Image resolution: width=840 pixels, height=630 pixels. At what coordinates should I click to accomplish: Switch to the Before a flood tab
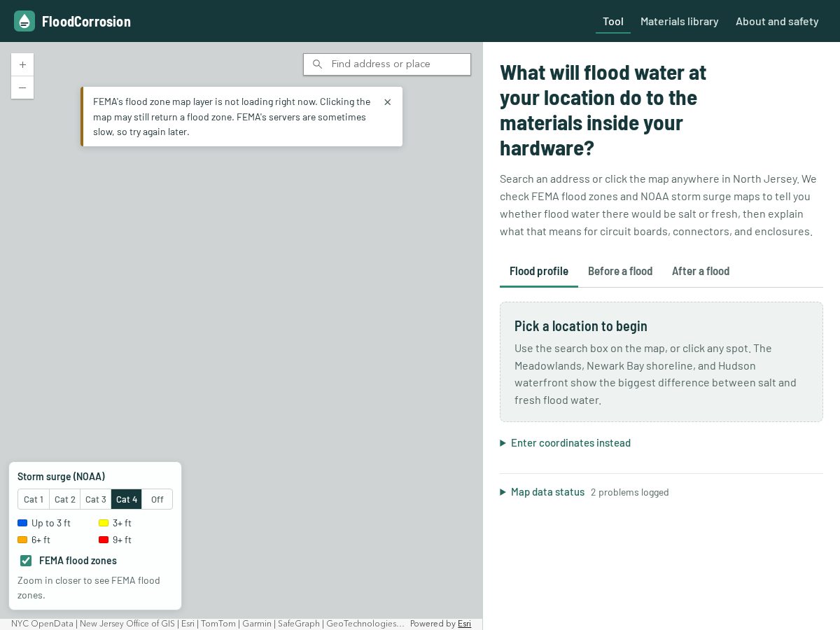pyautogui.click(x=620, y=272)
